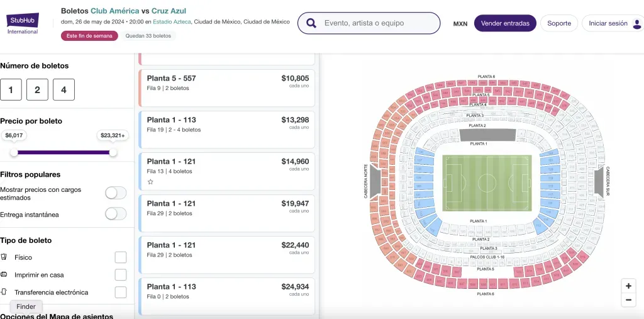Open the MXN currency selector
Image resolution: width=644 pixels, height=319 pixels.
click(460, 24)
